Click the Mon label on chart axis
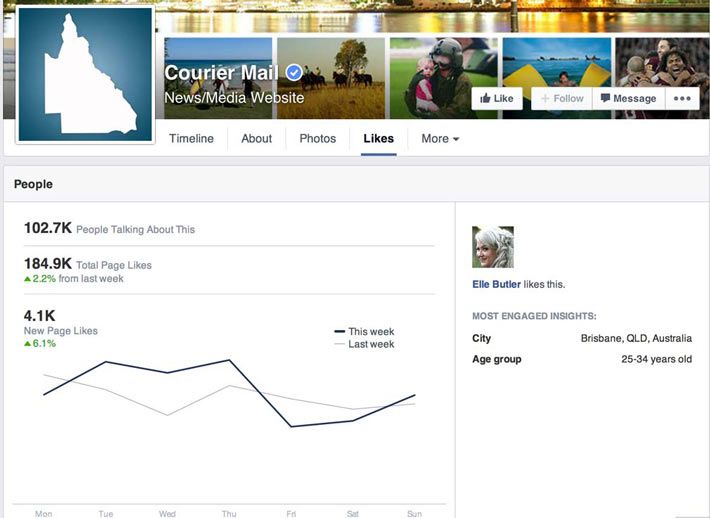The height and width of the screenshot is (518, 710). coord(43,513)
